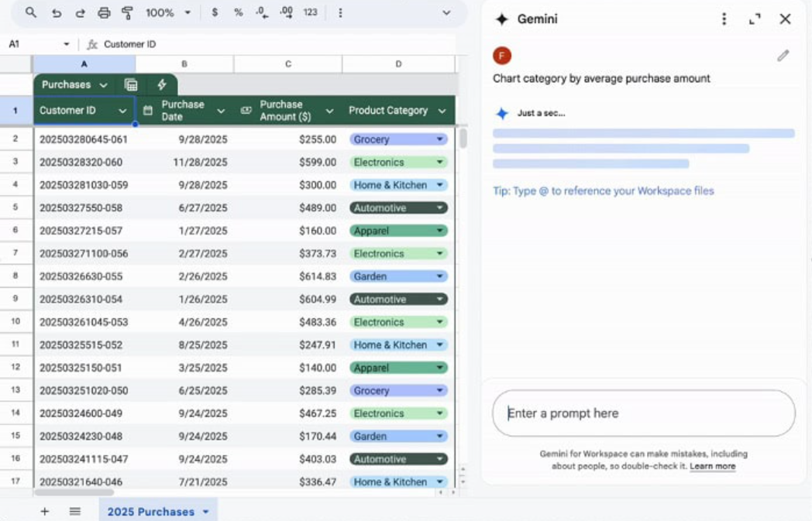This screenshot has width=812, height=521.
Task: Open Gemini panel three-dot options menu
Action: [724, 19]
